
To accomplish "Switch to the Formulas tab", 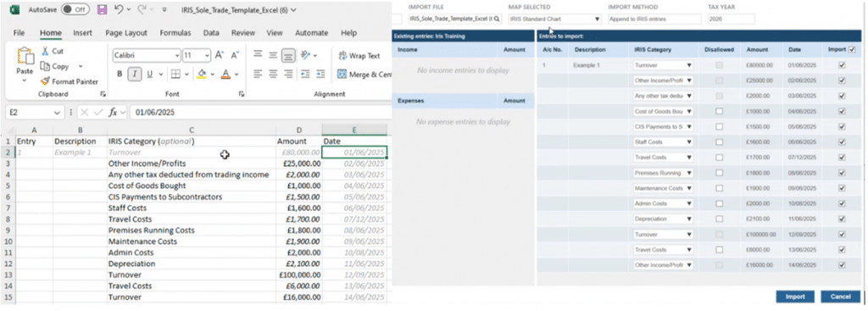I will coord(175,33).
